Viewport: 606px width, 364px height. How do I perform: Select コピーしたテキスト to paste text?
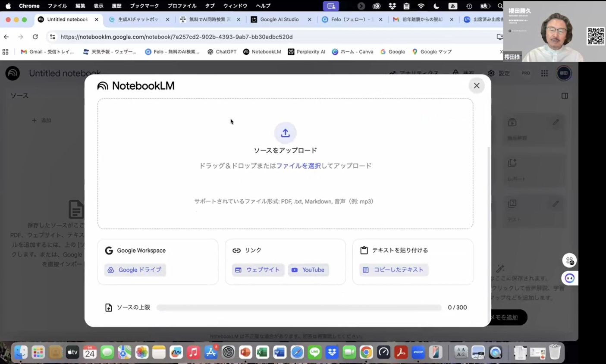(x=393, y=270)
